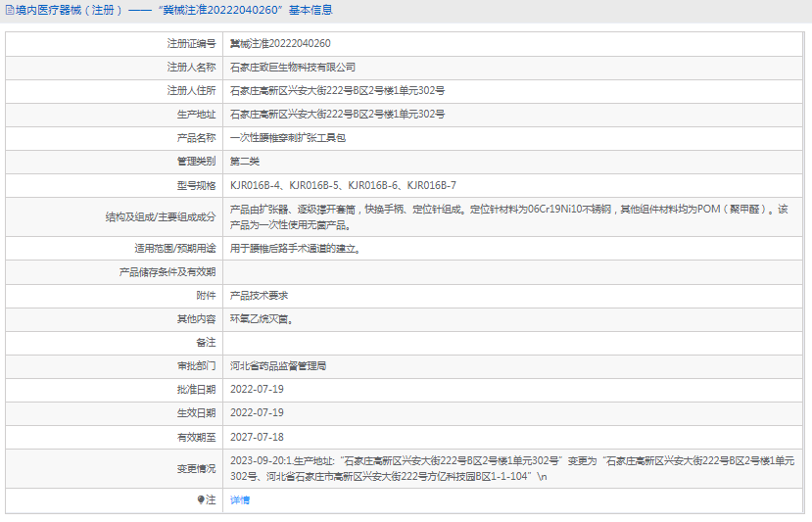This screenshot has height=522, width=812.
Task: Click the 生效日期 label
Action: click(x=196, y=413)
